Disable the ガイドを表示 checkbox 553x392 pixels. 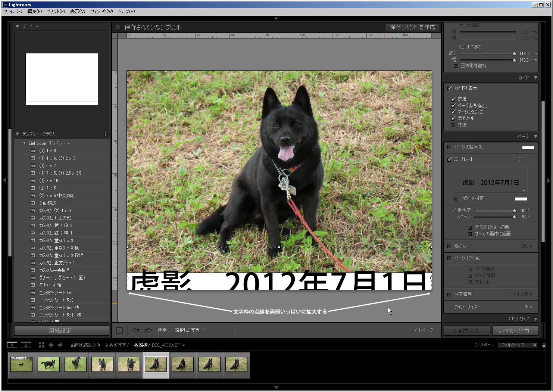[x=450, y=88]
